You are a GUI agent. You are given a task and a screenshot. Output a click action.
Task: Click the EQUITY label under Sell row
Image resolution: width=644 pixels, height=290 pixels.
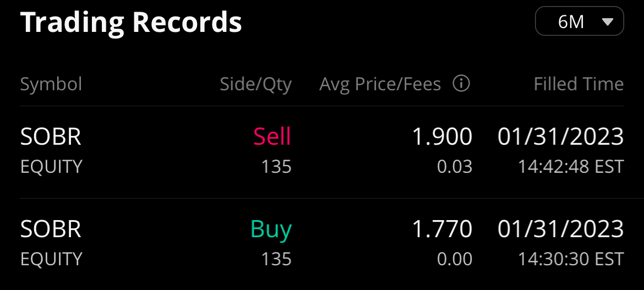(51, 166)
